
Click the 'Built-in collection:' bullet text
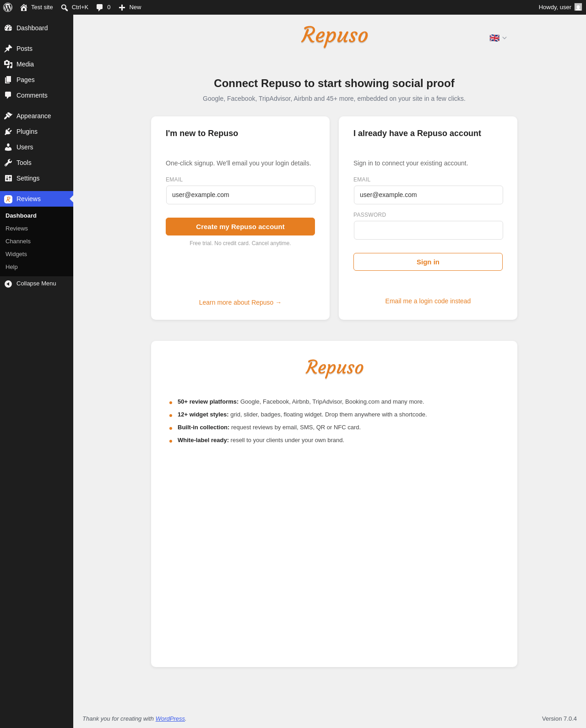click(x=204, y=427)
